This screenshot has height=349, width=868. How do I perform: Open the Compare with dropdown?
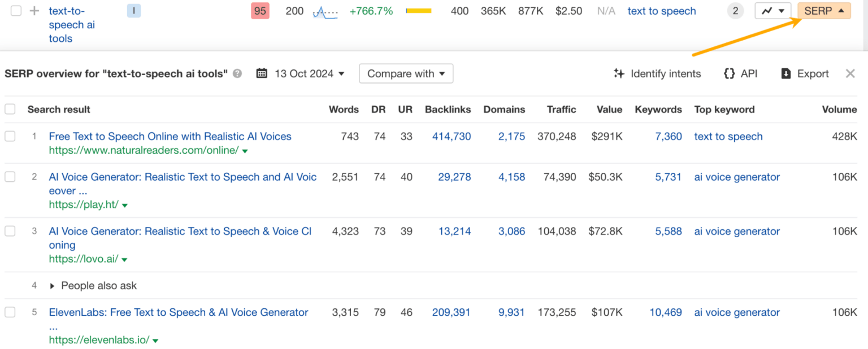tap(406, 73)
